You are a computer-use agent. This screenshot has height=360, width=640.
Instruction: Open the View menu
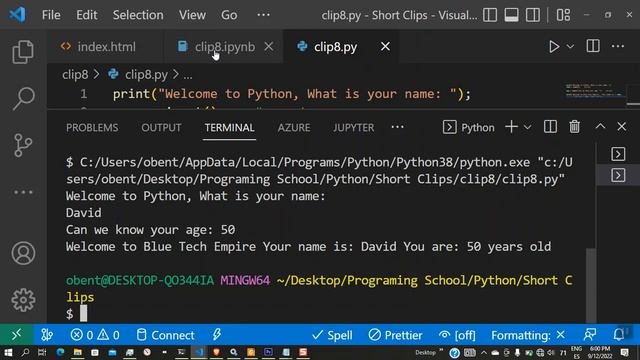coord(192,15)
